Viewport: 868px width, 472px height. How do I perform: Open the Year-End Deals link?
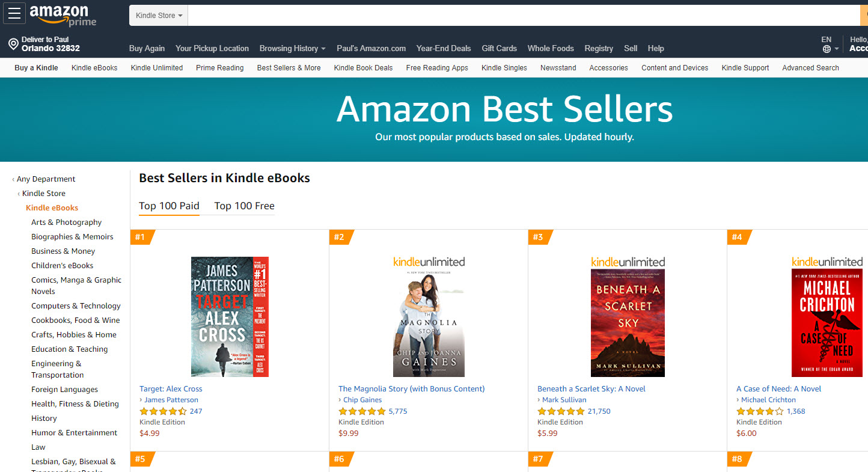[x=444, y=48]
